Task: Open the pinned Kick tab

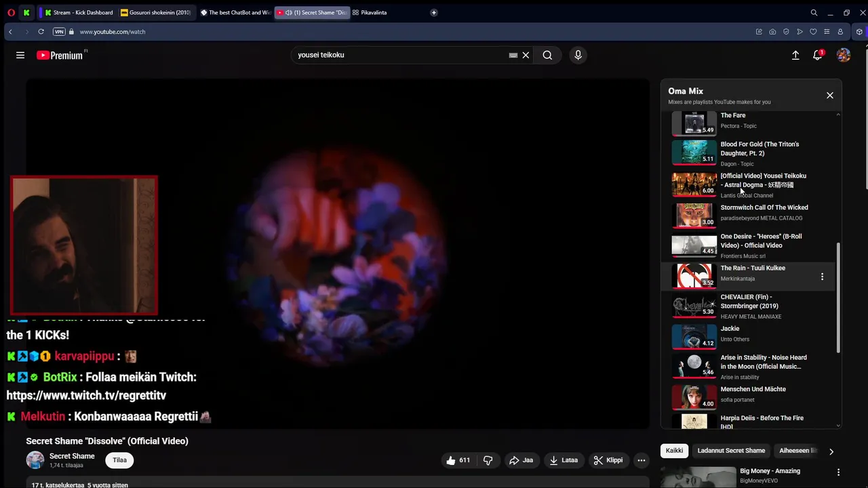Action: [26, 12]
